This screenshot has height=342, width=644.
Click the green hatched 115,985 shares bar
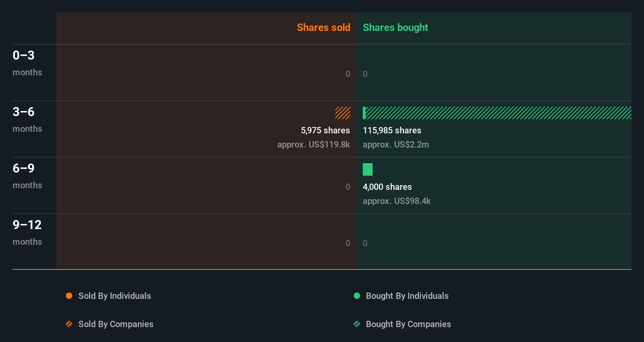click(x=498, y=113)
